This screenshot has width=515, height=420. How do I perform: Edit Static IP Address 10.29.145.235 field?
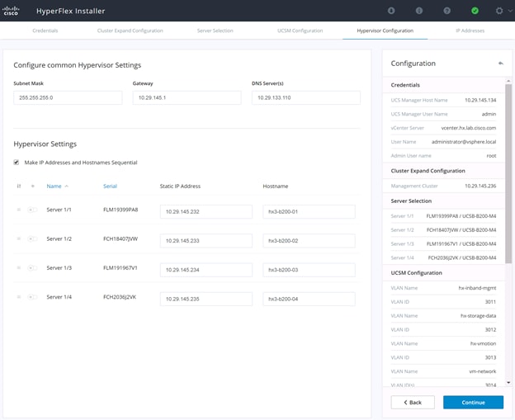click(x=206, y=300)
